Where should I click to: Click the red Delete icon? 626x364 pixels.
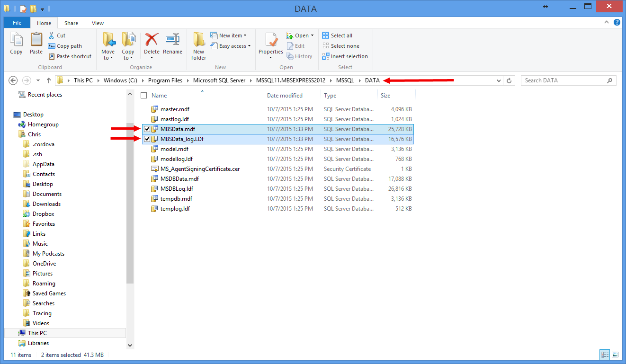pyautogui.click(x=152, y=40)
